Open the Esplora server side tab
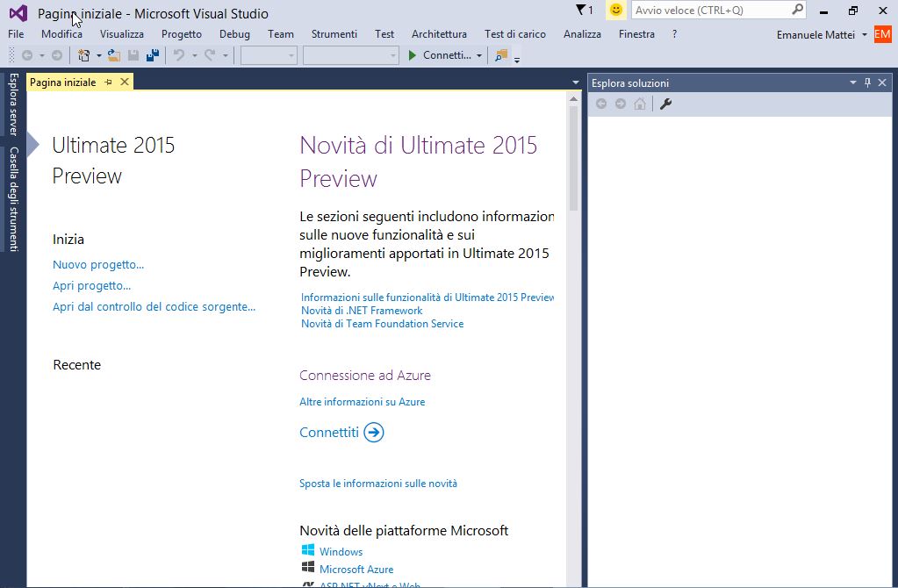898x588 pixels. click(x=14, y=104)
